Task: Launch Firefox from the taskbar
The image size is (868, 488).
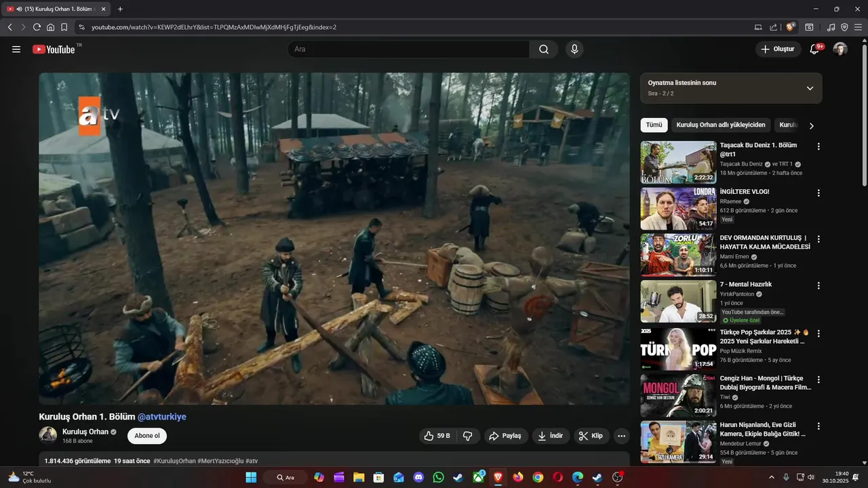Action: (x=518, y=477)
